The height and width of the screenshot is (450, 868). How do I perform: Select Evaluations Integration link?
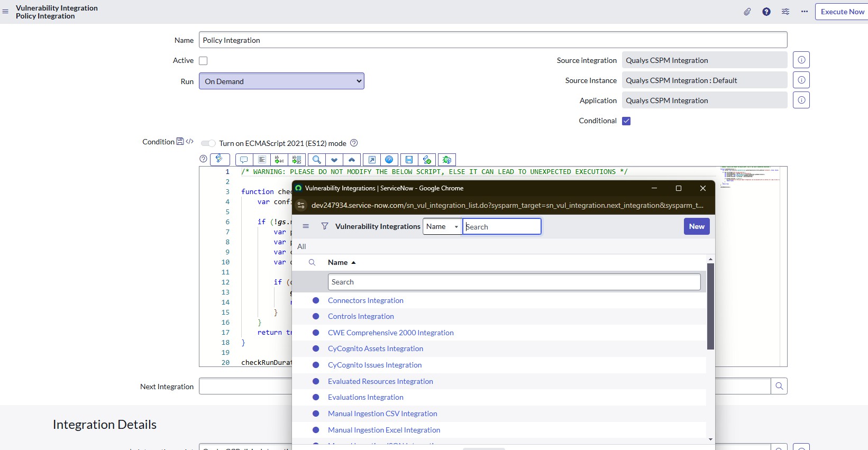[x=366, y=397]
